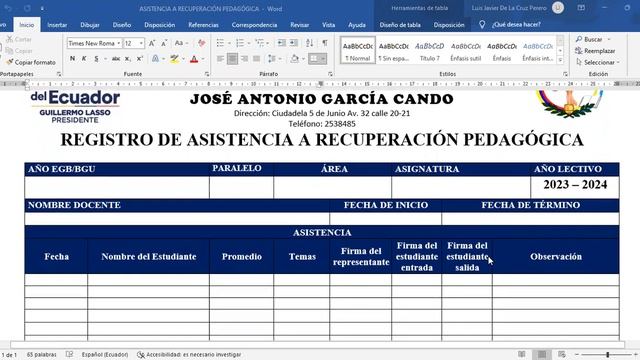Image resolution: width=640 pixels, height=360 pixels.
Task: Open font size dropdown
Action: (141, 43)
